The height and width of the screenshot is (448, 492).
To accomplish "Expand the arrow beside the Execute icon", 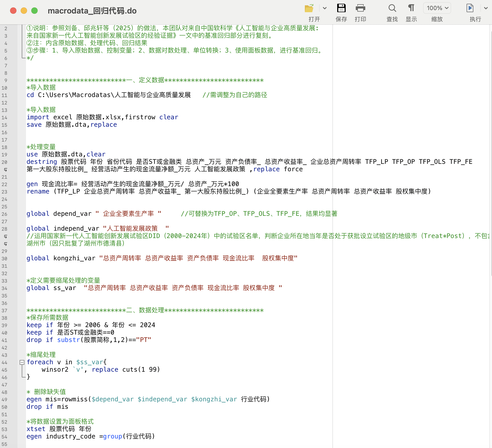I will [486, 8].
